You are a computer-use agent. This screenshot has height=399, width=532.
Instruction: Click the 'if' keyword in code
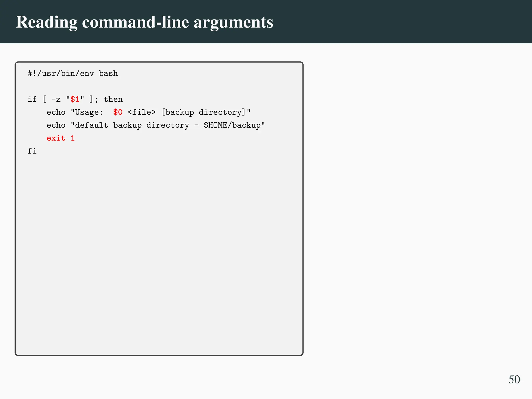point(32,99)
